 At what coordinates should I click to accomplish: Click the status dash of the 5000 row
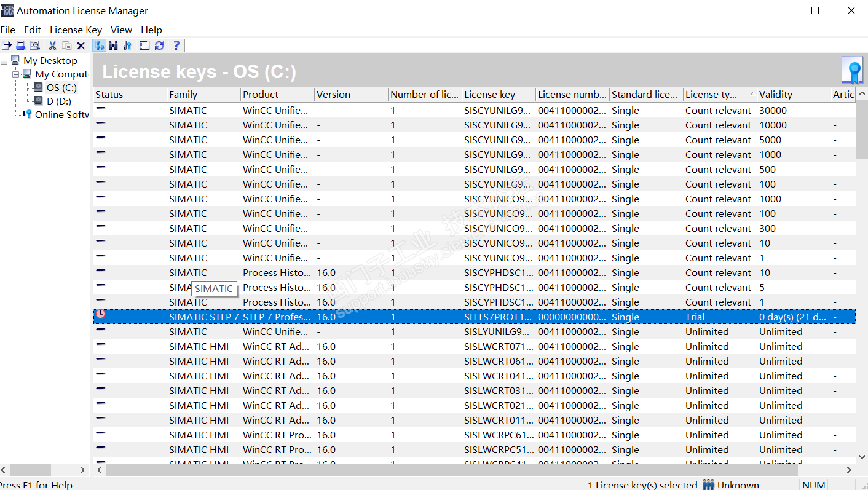pos(100,138)
